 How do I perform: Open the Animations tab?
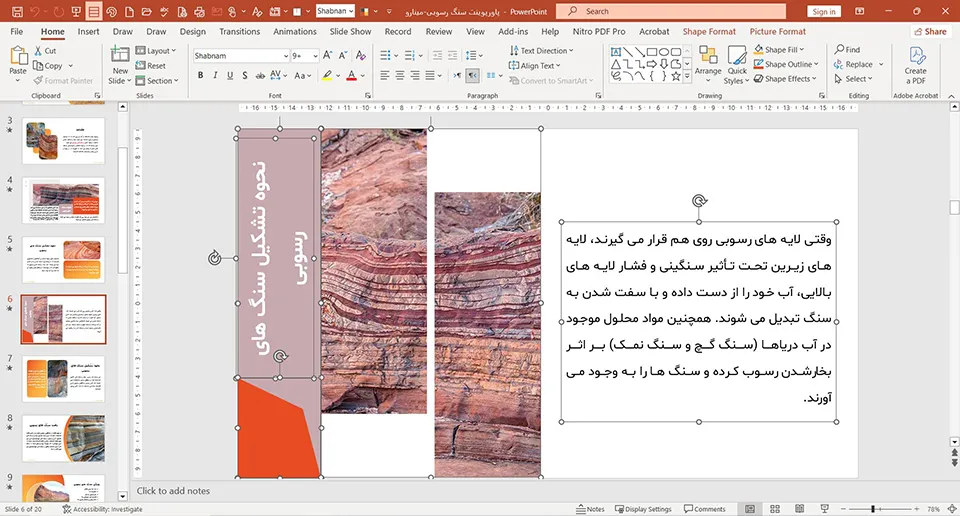[x=294, y=31]
